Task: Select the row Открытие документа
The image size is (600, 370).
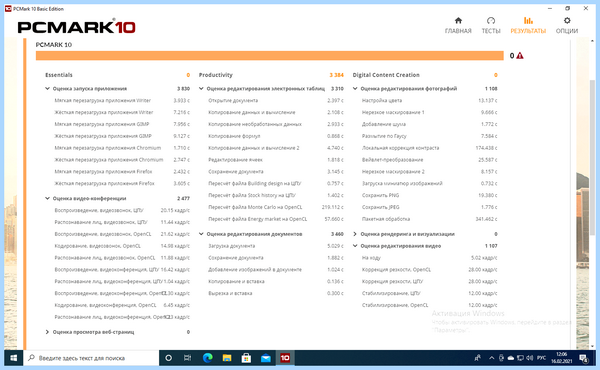Action: [276, 100]
